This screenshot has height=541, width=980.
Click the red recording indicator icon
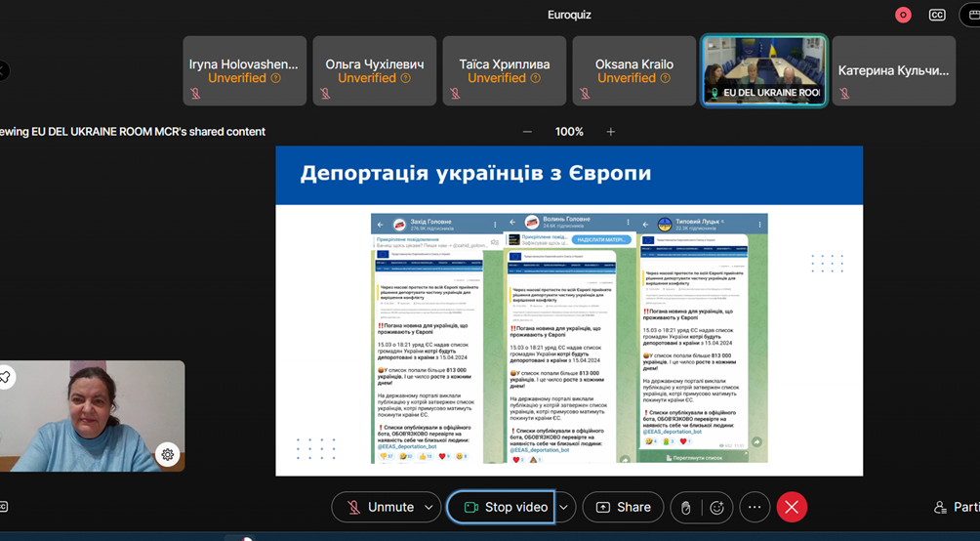click(x=903, y=15)
